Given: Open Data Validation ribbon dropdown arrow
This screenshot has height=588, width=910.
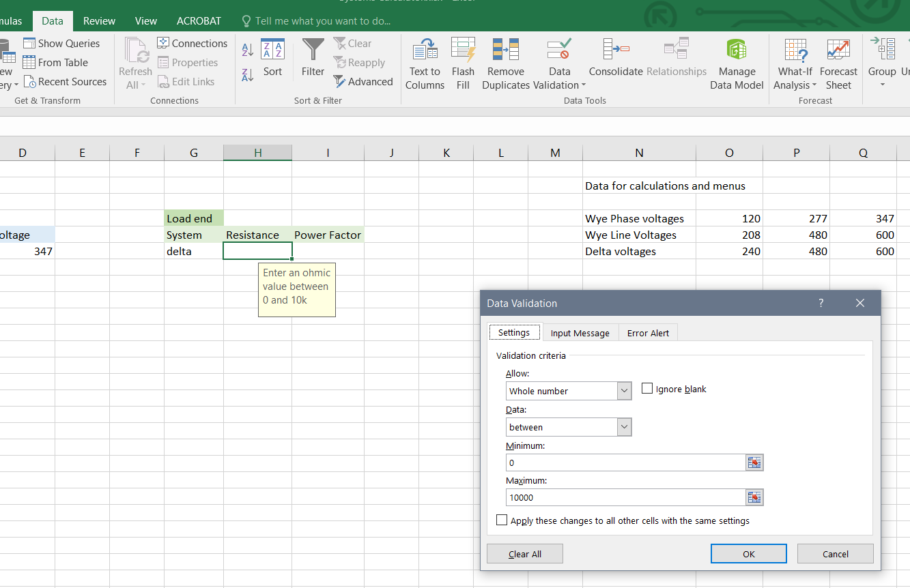Looking at the screenshot, I should pos(584,85).
